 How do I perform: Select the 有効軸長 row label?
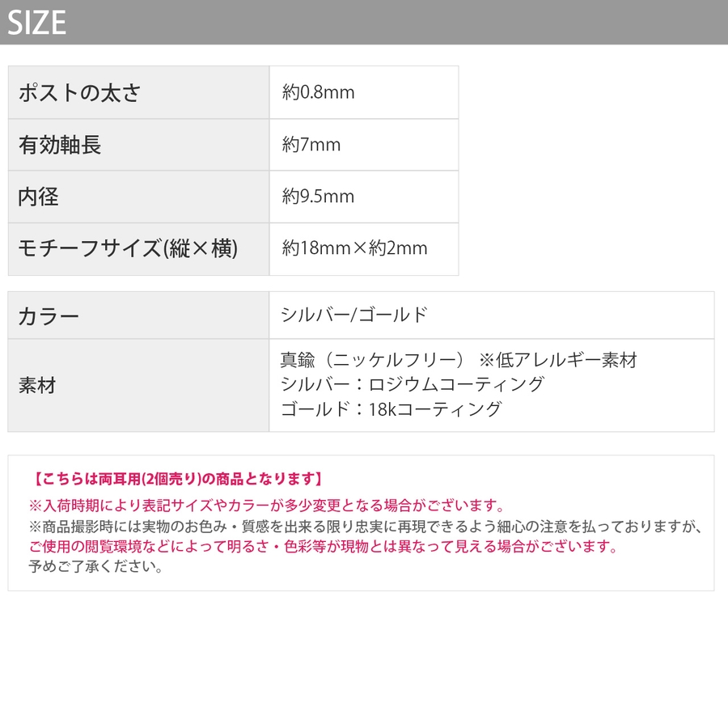point(60,146)
